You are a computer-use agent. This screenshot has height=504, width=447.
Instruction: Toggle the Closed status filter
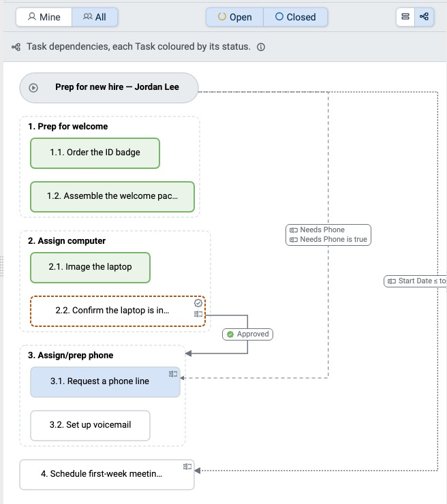tap(295, 17)
